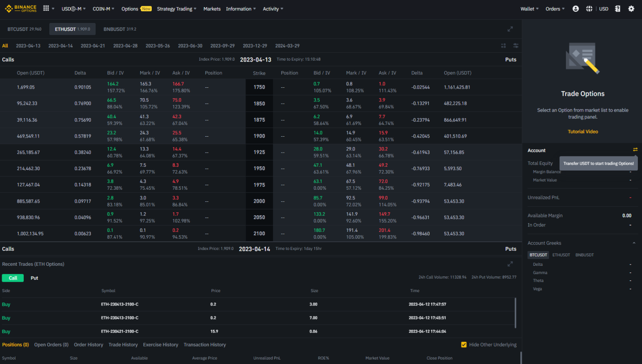Screen dimensions: 642x364
Task: Expand the options chain fullscreen arrow icon
Action: coord(510,29)
